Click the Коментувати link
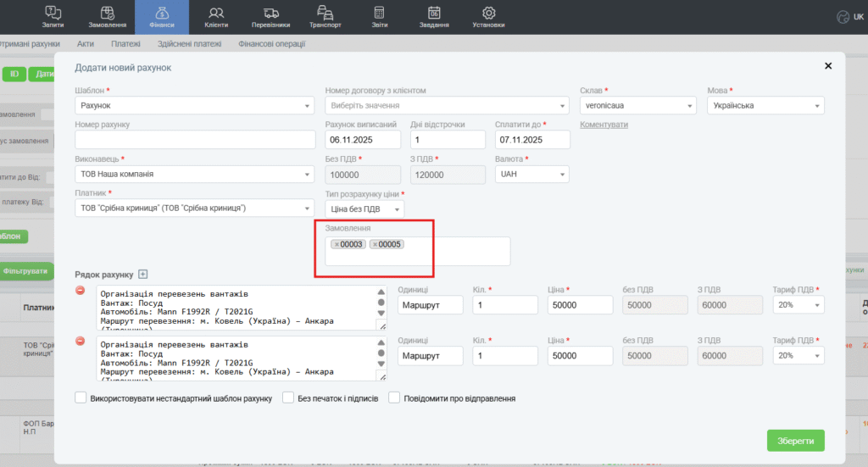Viewport: 868px width, 467px height. 604,125
